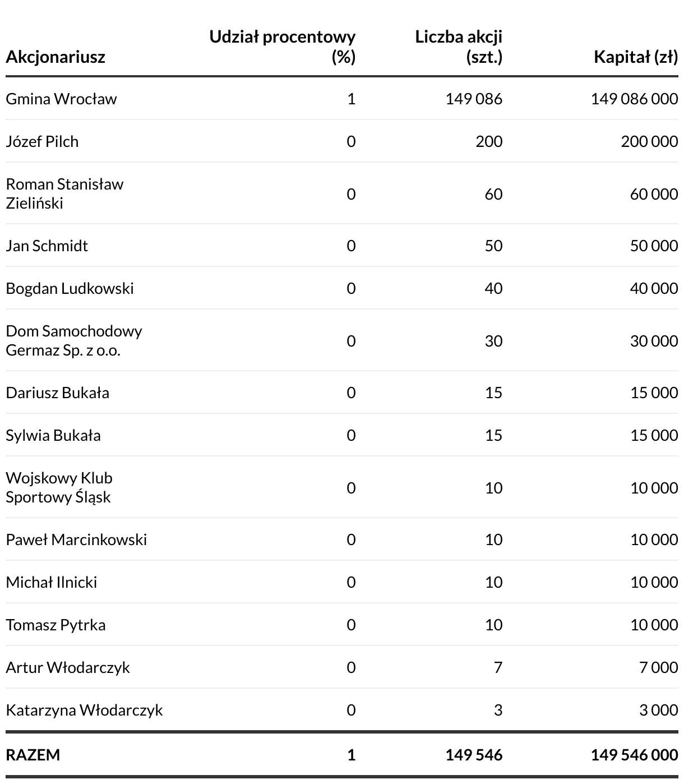
Task: Select the Gmina Wrocław shareholder name
Action: point(61,99)
